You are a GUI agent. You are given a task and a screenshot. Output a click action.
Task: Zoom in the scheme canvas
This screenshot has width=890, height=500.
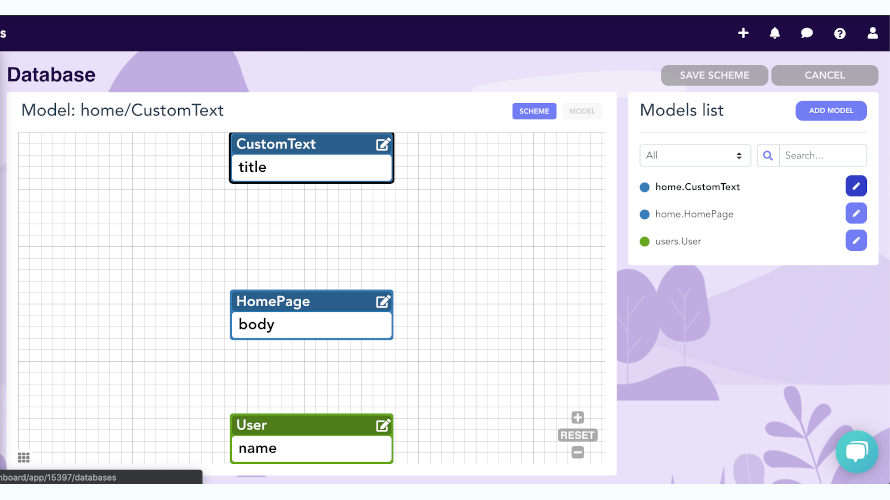point(578,418)
